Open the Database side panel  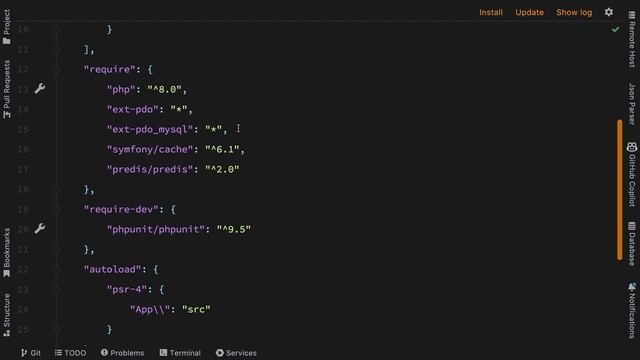pos(632,244)
